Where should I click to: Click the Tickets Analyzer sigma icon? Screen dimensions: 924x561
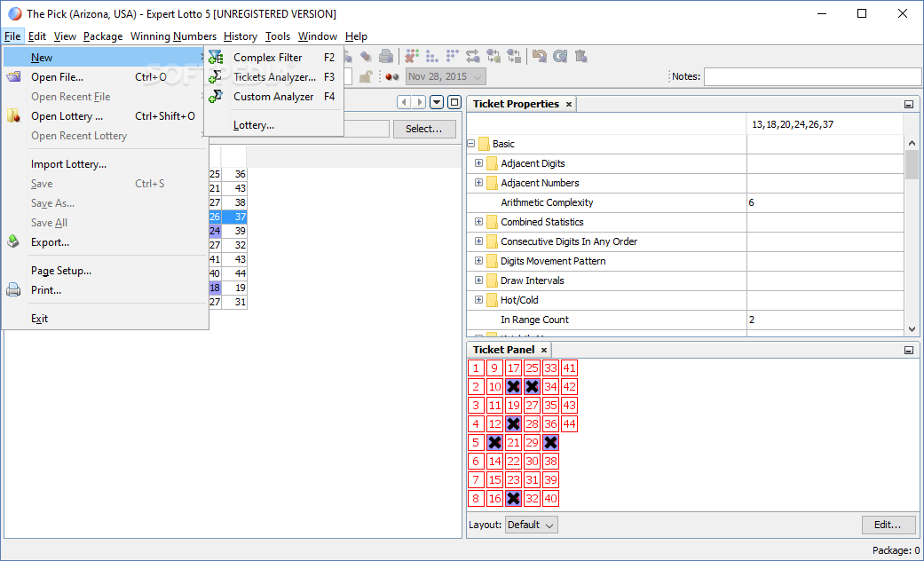click(x=216, y=76)
